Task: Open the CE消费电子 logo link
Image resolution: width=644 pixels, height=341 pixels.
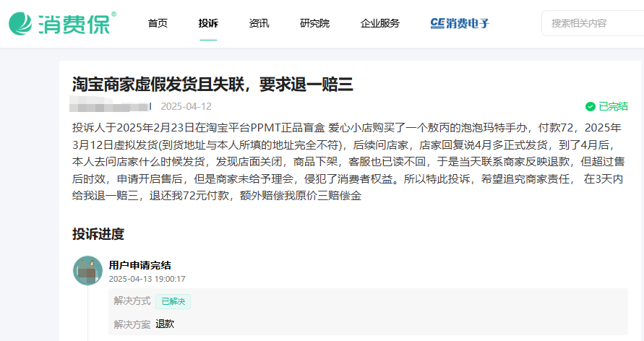Action: click(x=460, y=23)
